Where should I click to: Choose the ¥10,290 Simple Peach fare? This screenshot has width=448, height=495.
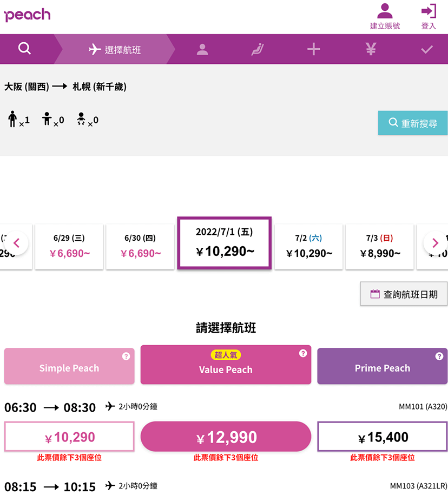(69, 437)
